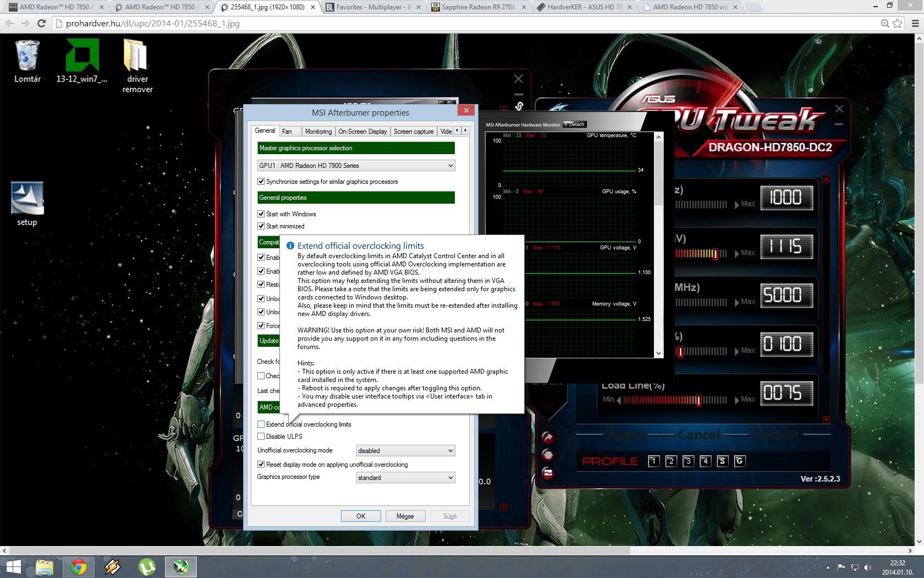Click OK in Afterburner properties
Image resolution: width=924 pixels, height=578 pixels.
(x=361, y=516)
